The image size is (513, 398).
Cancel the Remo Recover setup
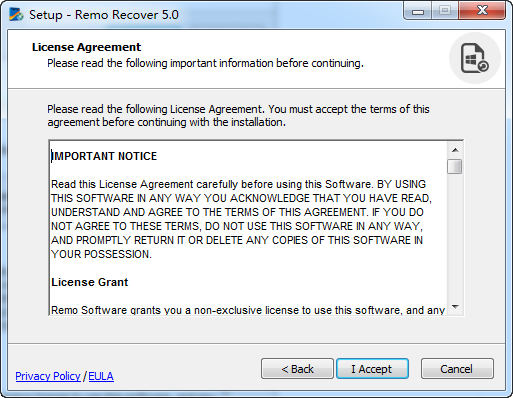(457, 369)
